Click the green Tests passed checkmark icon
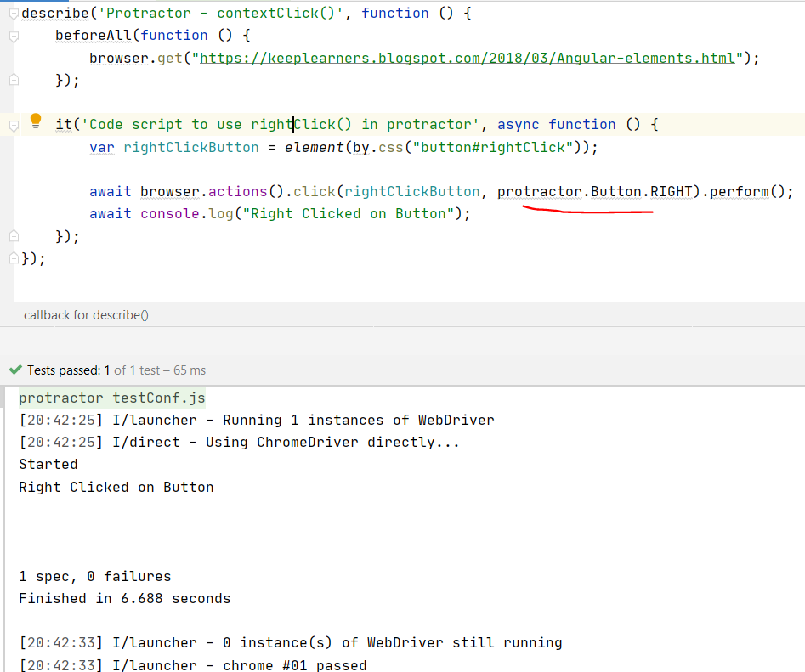This screenshot has width=805, height=672. tap(16, 370)
